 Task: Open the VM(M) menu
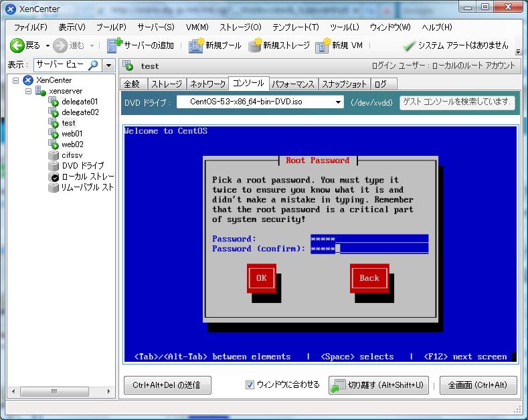[197, 27]
